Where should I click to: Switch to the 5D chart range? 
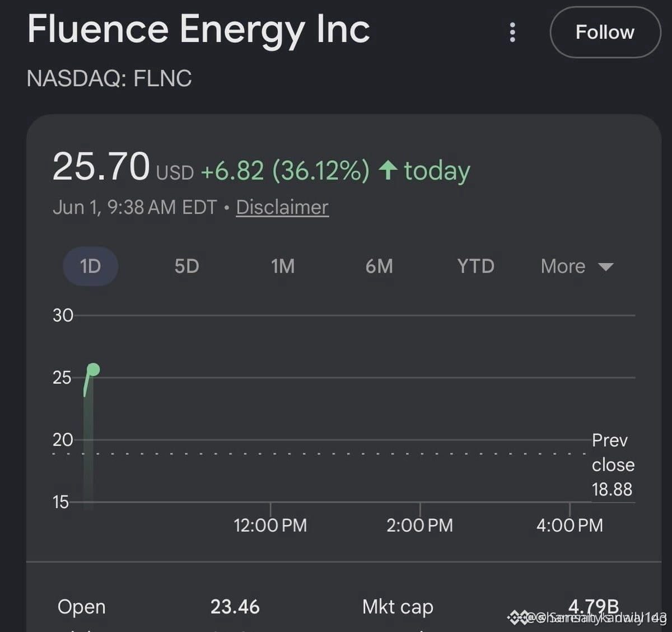click(186, 266)
